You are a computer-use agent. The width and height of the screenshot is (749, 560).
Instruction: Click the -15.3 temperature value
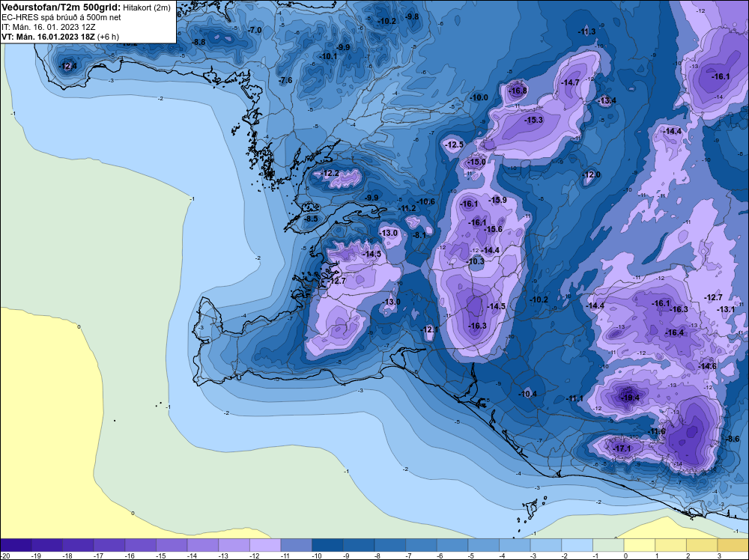[533, 121]
